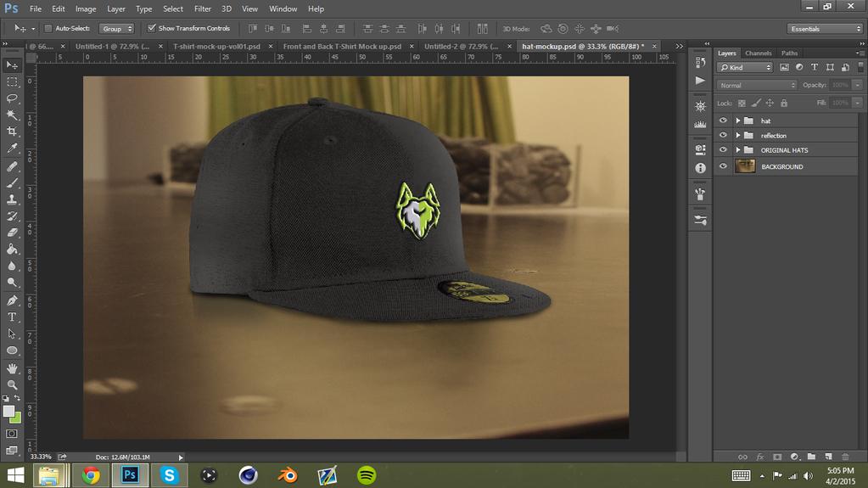
Task: Select the Clone Stamp tool
Action: pos(12,199)
